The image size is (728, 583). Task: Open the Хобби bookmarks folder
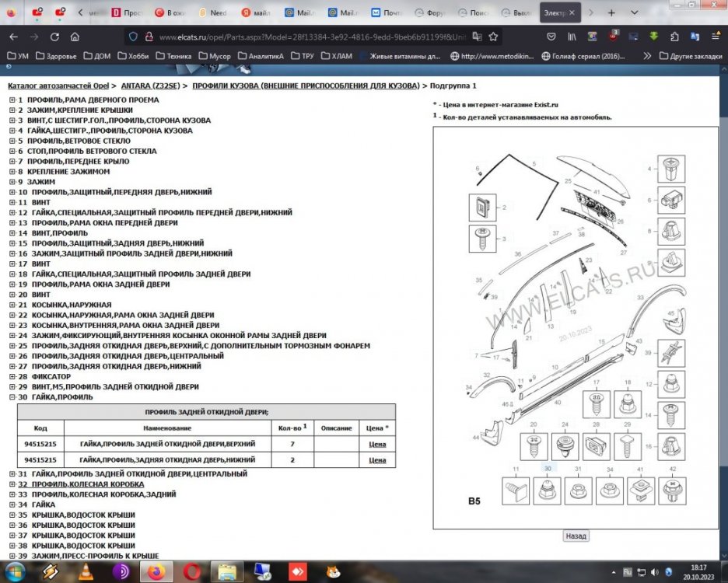pyautogui.click(x=134, y=56)
